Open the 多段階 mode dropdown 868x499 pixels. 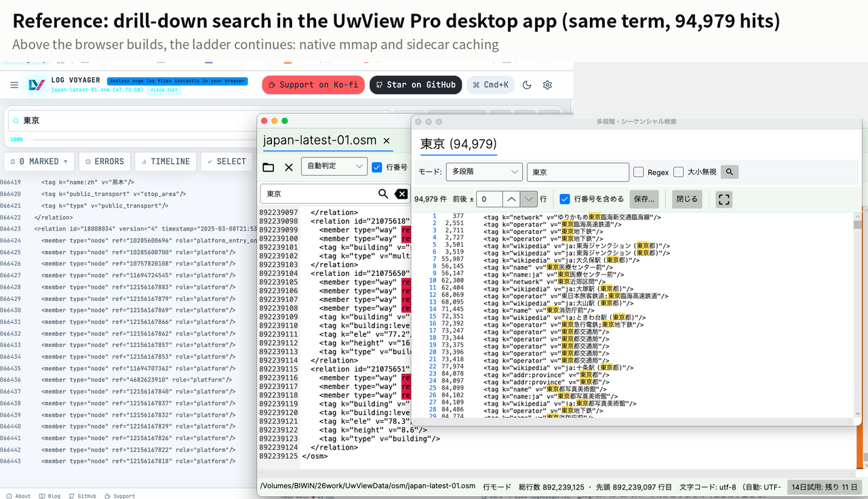coord(484,172)
